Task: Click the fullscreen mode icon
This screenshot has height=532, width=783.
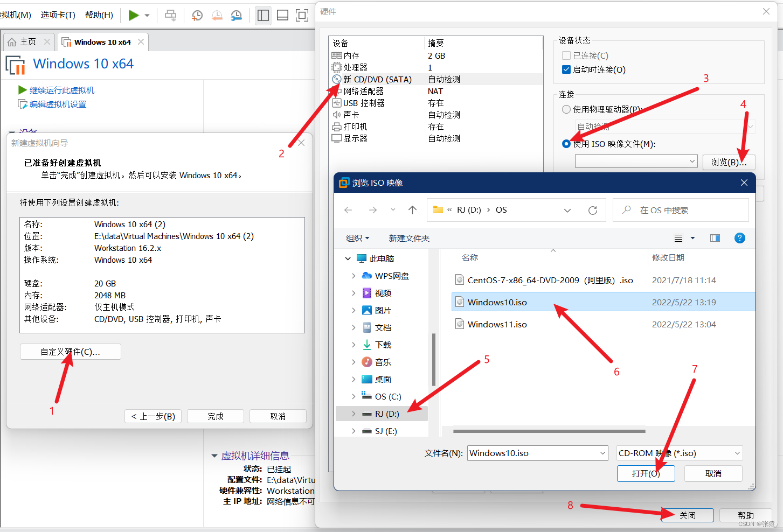Action: tap(302, 15)
